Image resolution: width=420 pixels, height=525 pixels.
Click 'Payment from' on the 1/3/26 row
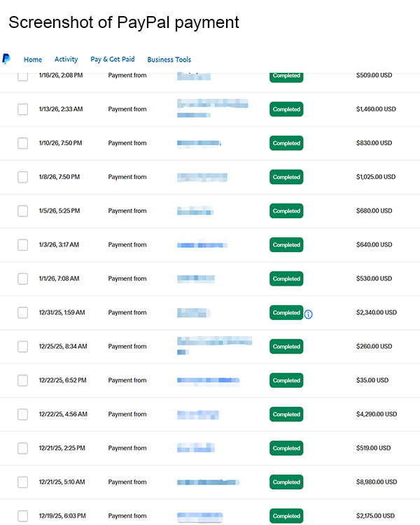click(x=127, y=245)
